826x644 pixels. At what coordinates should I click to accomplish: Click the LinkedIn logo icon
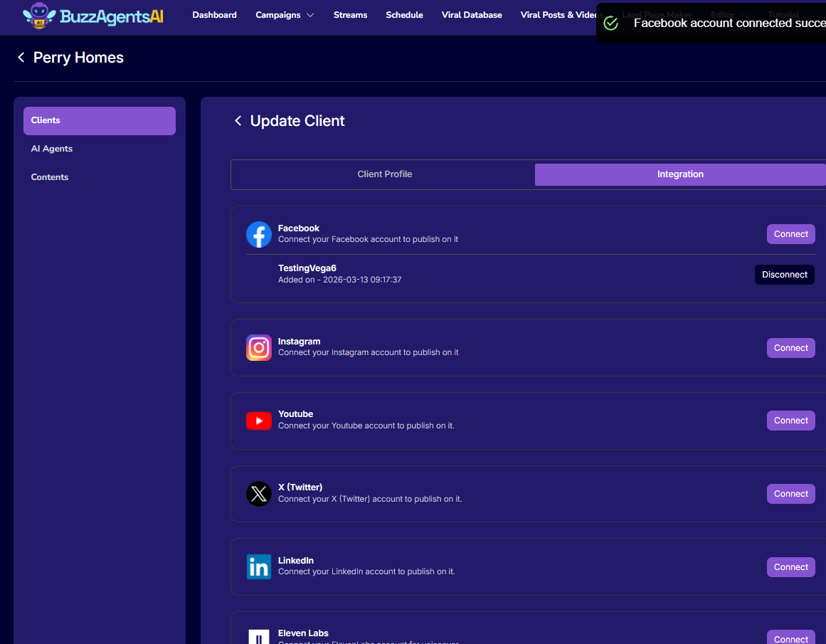click(259, 567)
